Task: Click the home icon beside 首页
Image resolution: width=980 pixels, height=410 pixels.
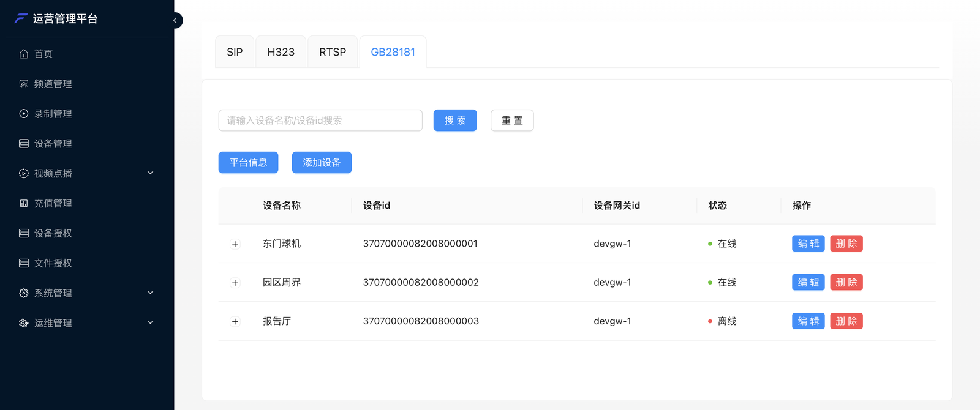Action: click(x=24, y=54)
